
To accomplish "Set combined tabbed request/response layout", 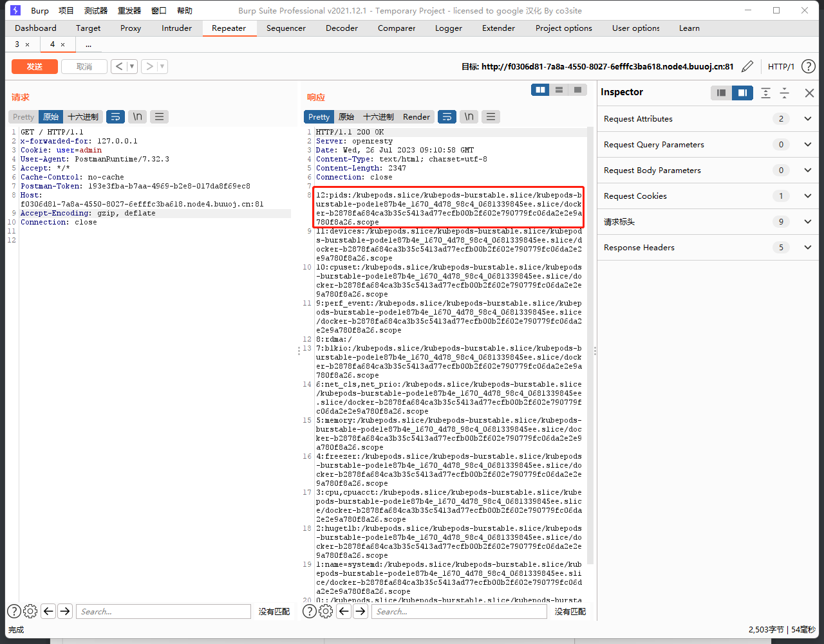I will (577, 89).
